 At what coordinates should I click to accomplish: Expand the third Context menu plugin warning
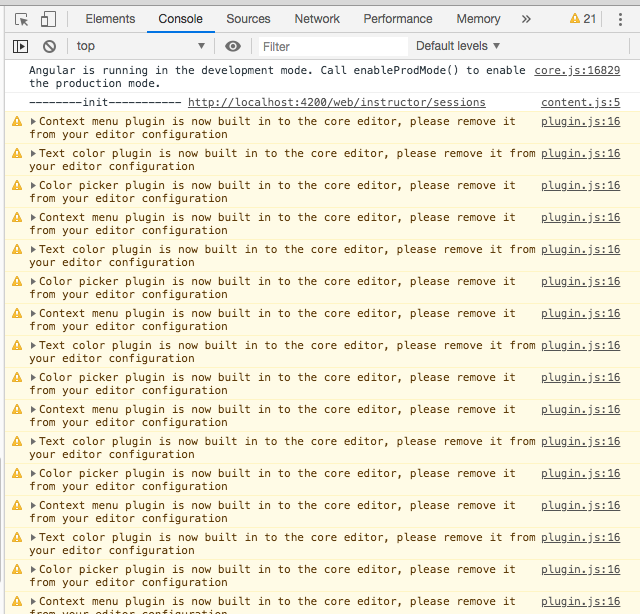[33, 313]
